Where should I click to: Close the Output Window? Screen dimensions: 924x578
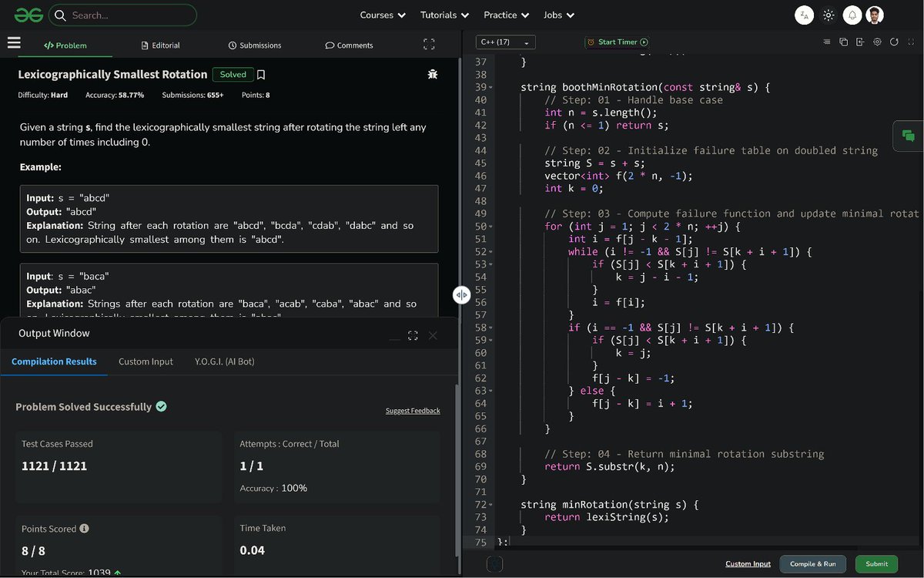tap(433, 335)
